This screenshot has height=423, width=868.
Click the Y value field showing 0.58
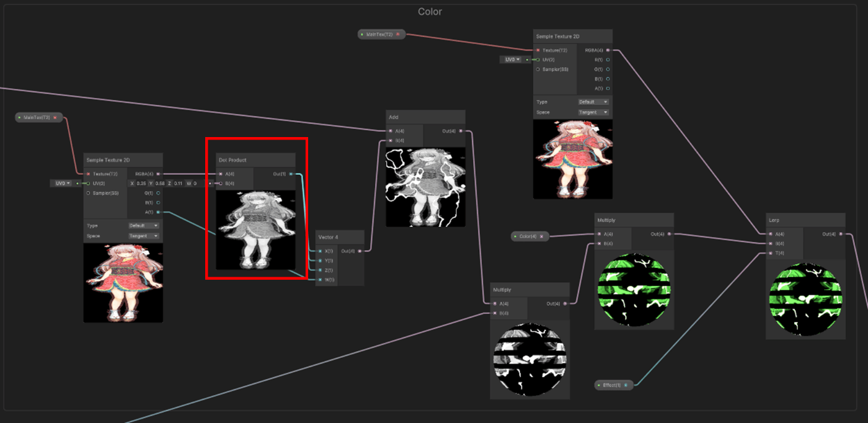161,184
